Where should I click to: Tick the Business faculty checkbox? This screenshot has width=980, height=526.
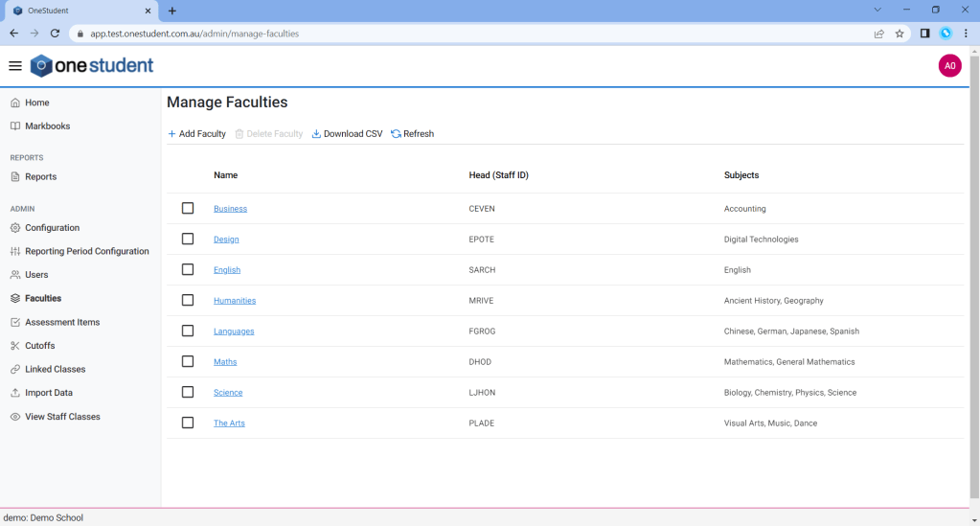point(188,208)
